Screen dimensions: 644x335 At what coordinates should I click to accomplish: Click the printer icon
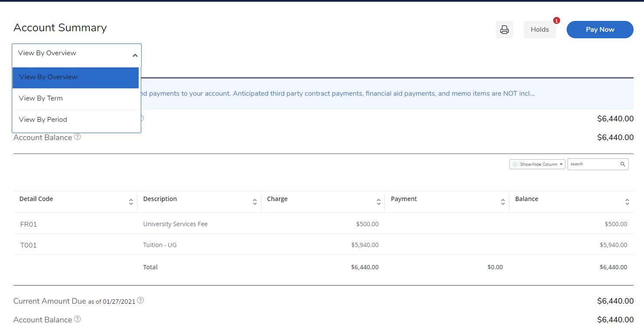(x=504, y=30)
